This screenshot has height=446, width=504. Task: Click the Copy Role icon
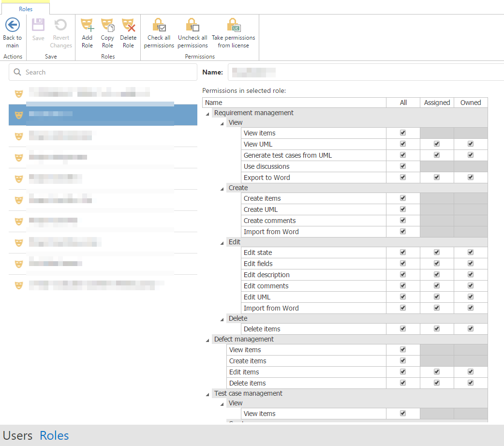[107, 25]
